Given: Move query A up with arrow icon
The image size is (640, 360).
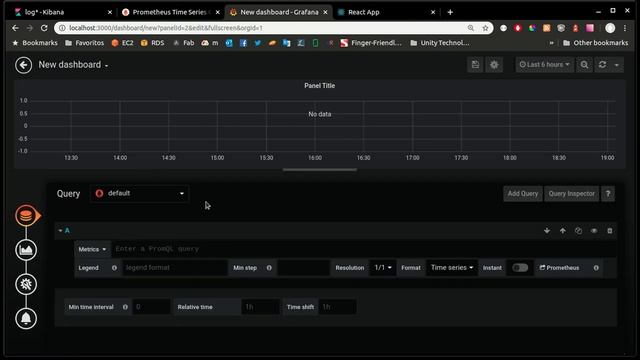Looking at the screenshot, I should (x=562, y=231).
